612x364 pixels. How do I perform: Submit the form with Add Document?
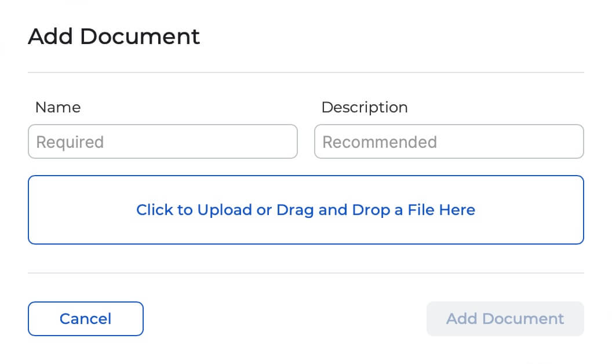(505, 319)
